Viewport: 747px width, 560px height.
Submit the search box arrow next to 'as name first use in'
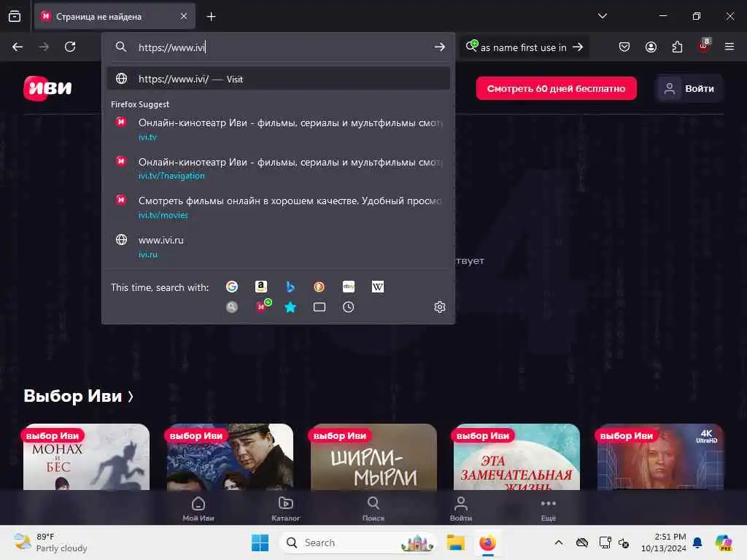pyautogui.click(x=578, y=47)
